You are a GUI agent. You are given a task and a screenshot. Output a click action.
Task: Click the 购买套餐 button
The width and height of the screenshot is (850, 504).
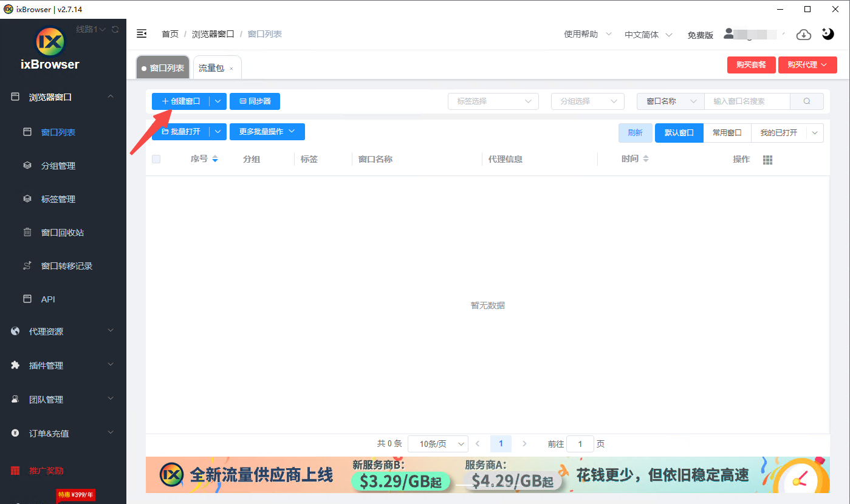pos(751,65)
